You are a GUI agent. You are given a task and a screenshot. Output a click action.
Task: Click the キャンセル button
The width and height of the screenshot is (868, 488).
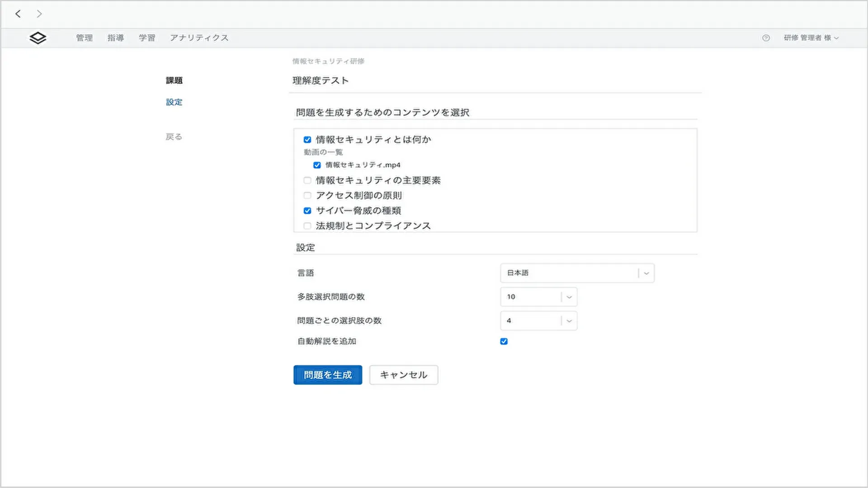click(403, 375)
